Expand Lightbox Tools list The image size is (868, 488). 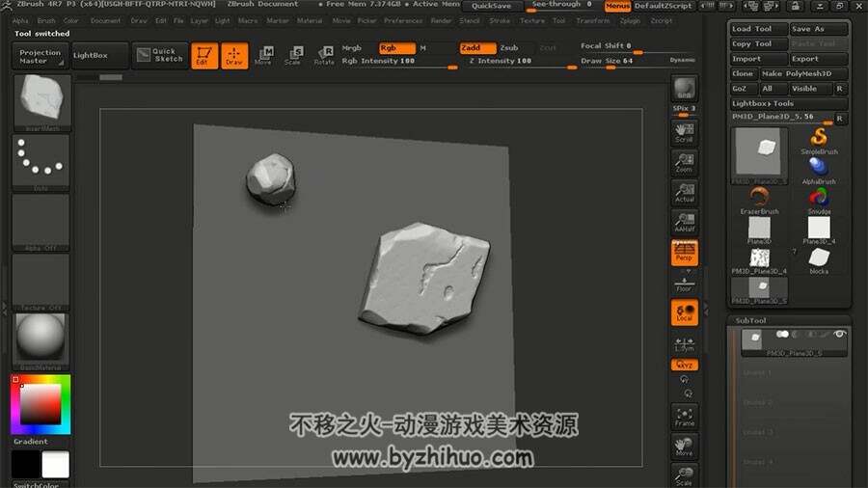(788, 103)
